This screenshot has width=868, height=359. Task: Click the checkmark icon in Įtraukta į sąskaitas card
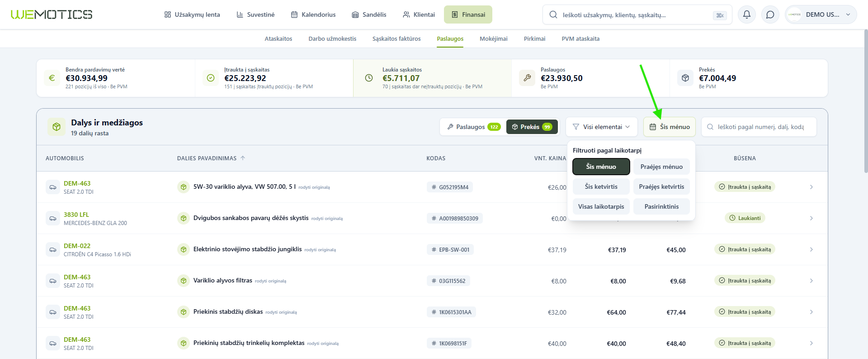click(211, 78)
